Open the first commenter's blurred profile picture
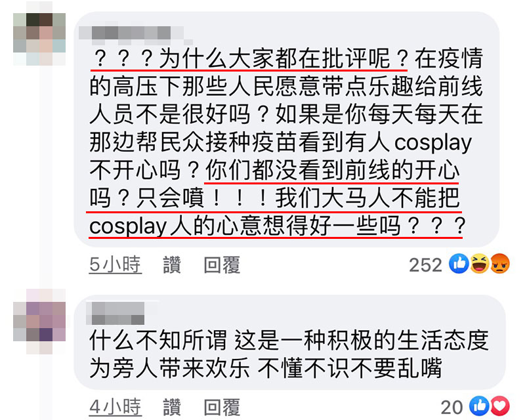525x420 pixels. tap(39, 39)
